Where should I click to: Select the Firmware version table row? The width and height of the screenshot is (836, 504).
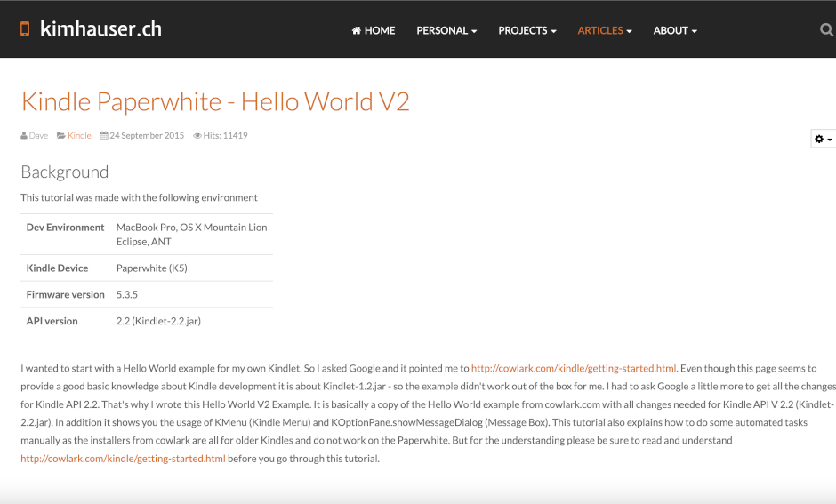point(147,294)
